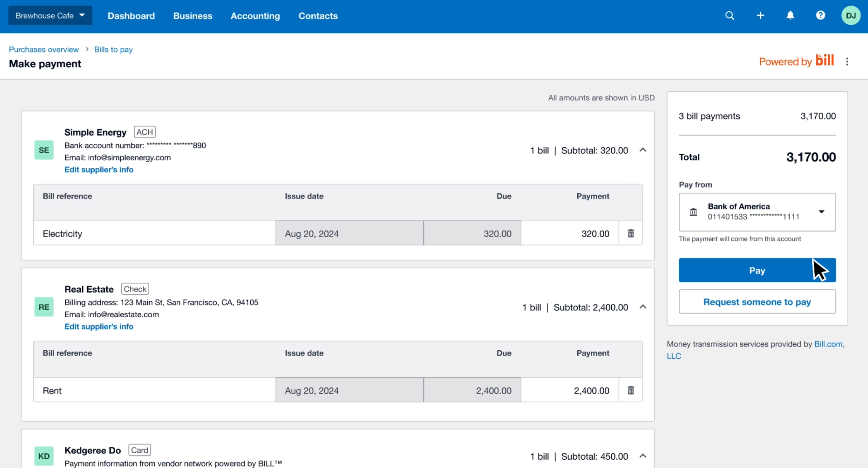Click Subtotal: 2,400.00 text
This screenshot has height=468, width=868.
(591, 308)
